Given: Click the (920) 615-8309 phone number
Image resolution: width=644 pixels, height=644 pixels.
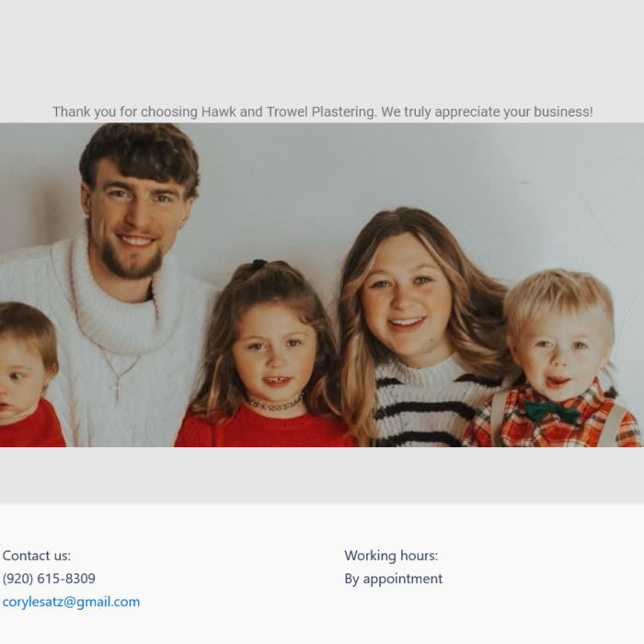Looking at the screenshot, I should click(49, 579).
